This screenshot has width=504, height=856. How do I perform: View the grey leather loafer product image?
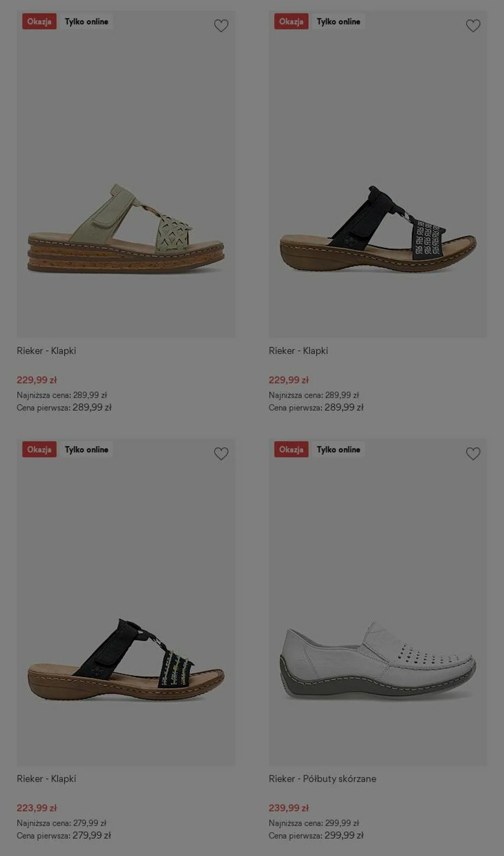[378, 602]
